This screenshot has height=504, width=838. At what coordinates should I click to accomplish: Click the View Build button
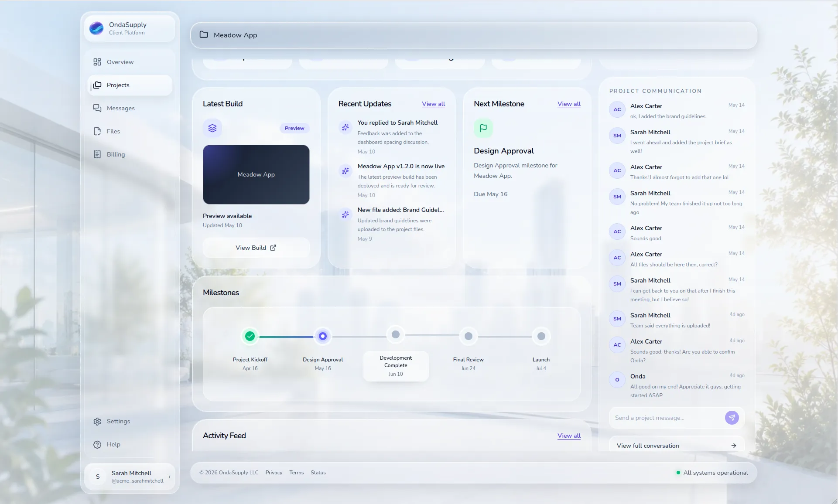tap(256, 248)
